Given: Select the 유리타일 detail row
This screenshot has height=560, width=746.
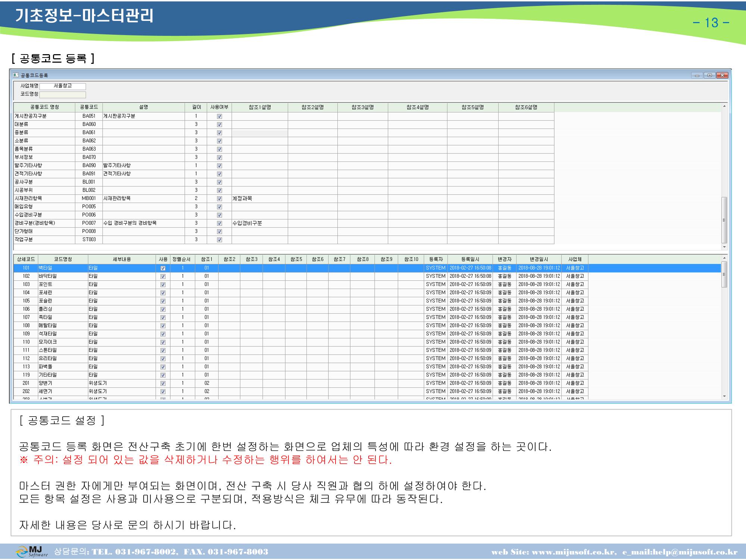Looking at the screenshot, I should point(300,358).
